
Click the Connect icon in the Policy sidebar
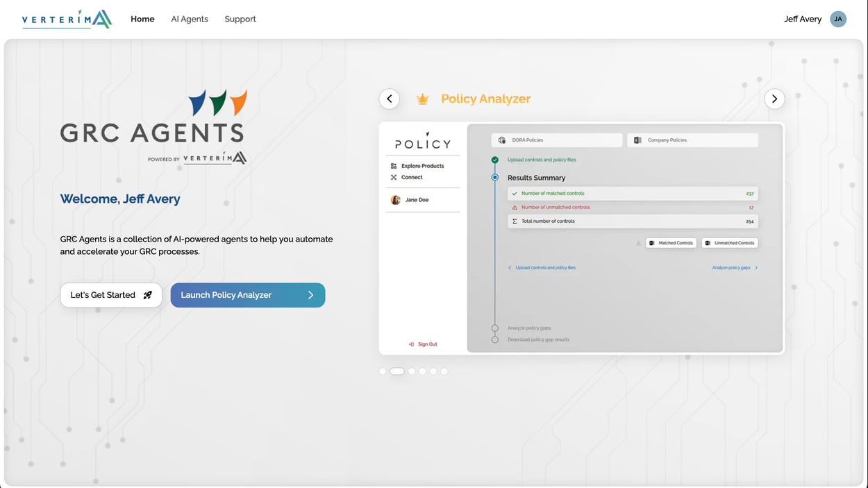[x=393, y=177]
